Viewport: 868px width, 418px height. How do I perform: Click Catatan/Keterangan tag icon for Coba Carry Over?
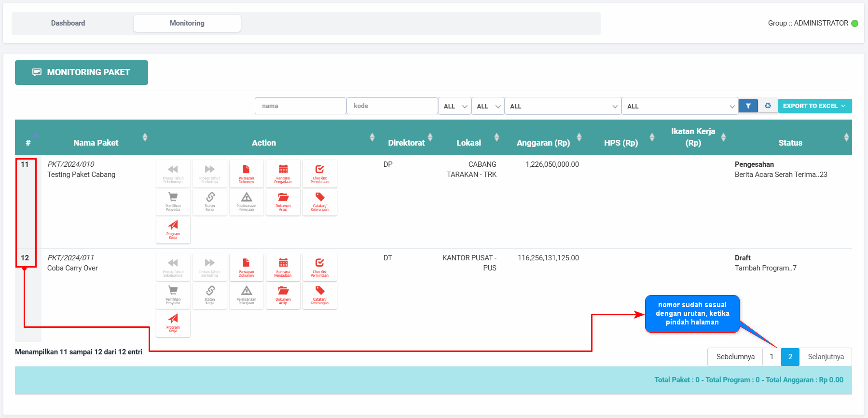(x=319, y=295)
